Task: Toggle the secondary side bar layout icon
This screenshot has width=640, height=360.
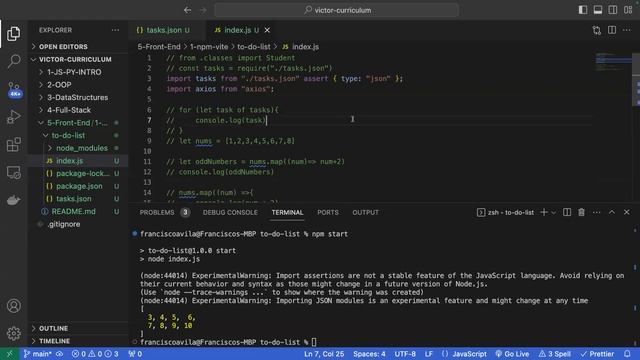Action: [x=613, y=10]
